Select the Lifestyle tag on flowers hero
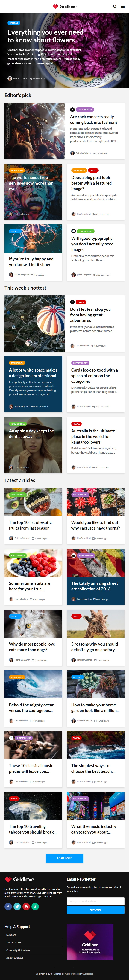129x980 pixels. coord(14,23)
